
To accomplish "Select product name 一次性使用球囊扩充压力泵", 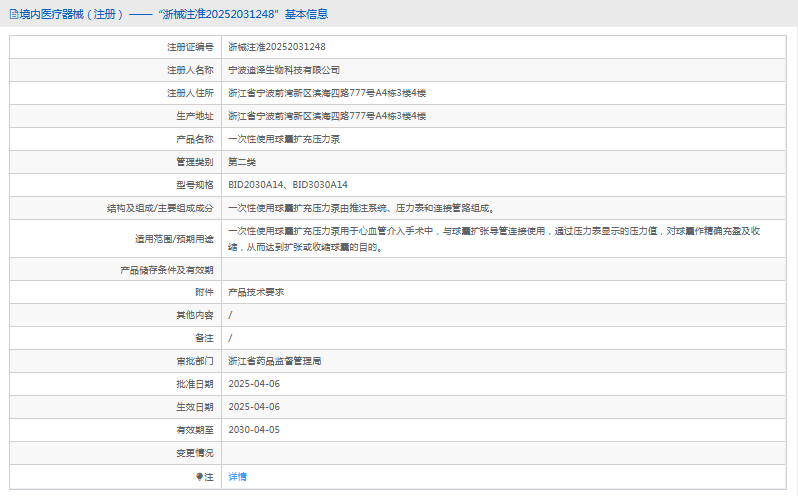I will tap(284, 139).
